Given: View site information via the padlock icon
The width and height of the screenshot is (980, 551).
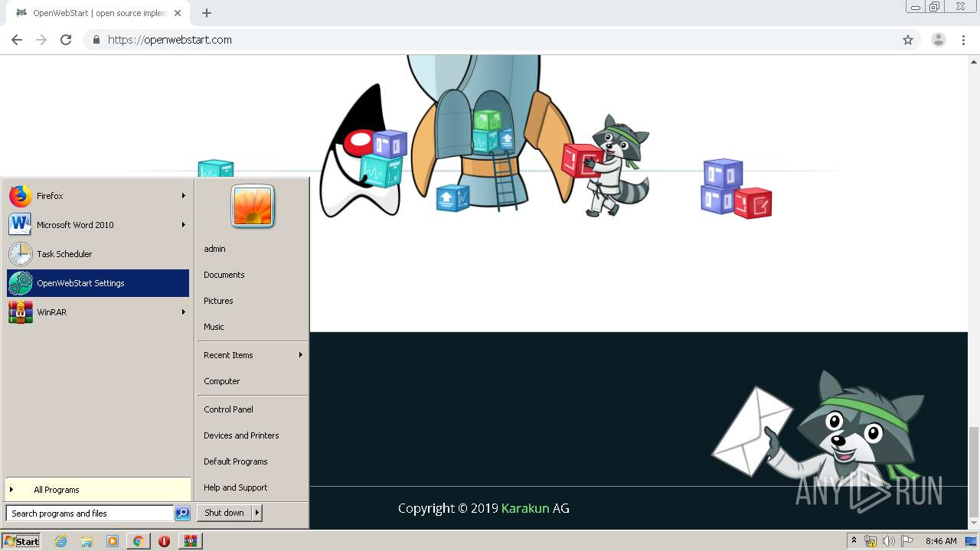Looking at the screenshot, I should coord(96,40).
